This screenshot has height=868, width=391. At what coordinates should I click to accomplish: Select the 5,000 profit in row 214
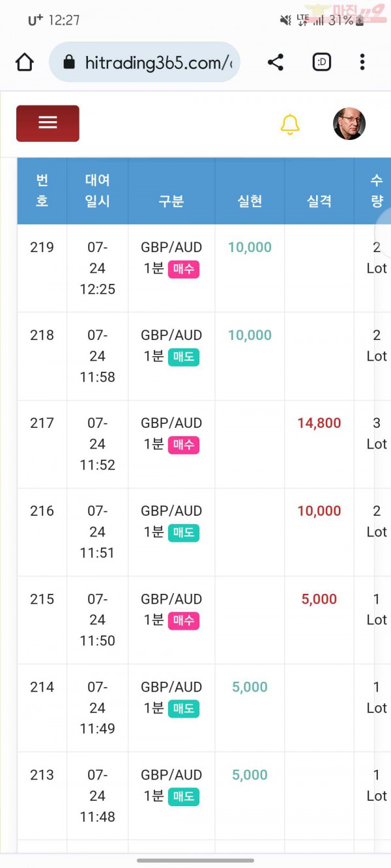click(250, 687)
